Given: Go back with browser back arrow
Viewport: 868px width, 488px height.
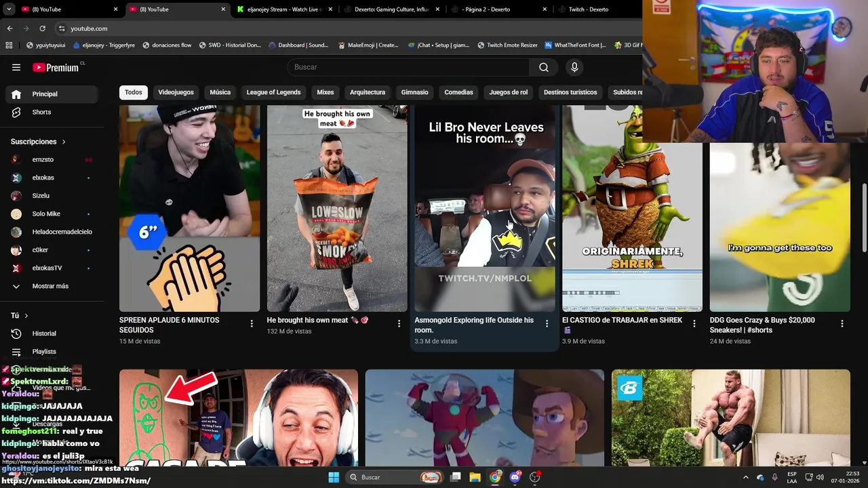Looking at the screenshot, I should click(x=9, y=28).
